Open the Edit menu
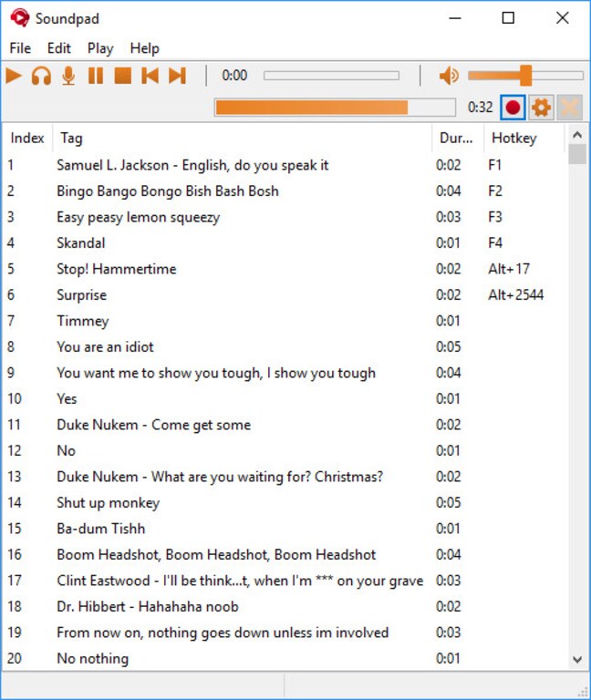 [59, 48]
